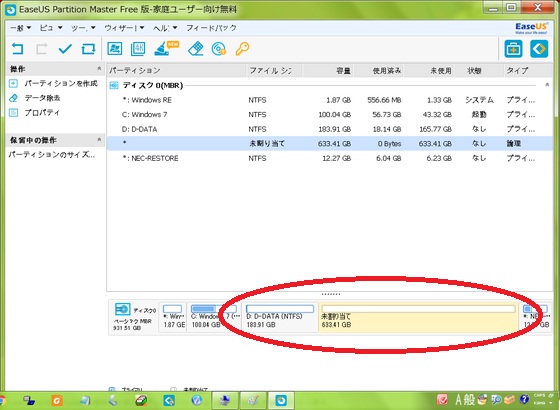
Task: Click the grayed Redo arrow
Action: 41,49
